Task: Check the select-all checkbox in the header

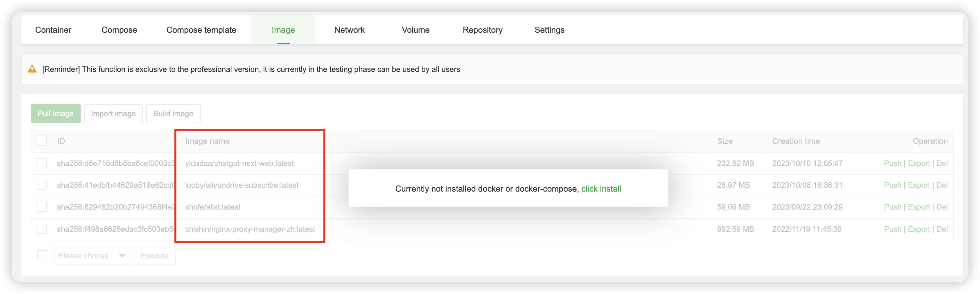Action: (x=42, y=141)
